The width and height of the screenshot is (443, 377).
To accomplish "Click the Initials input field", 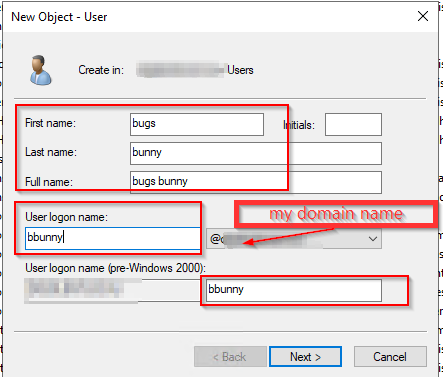I will click(353, 124).
